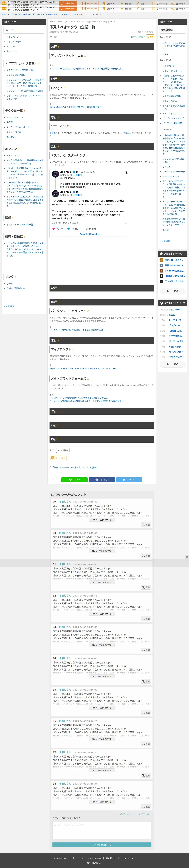Viewport: 189px width, 868px height.
Task: Expand full text of comment 31
Action: pos(102,582)
